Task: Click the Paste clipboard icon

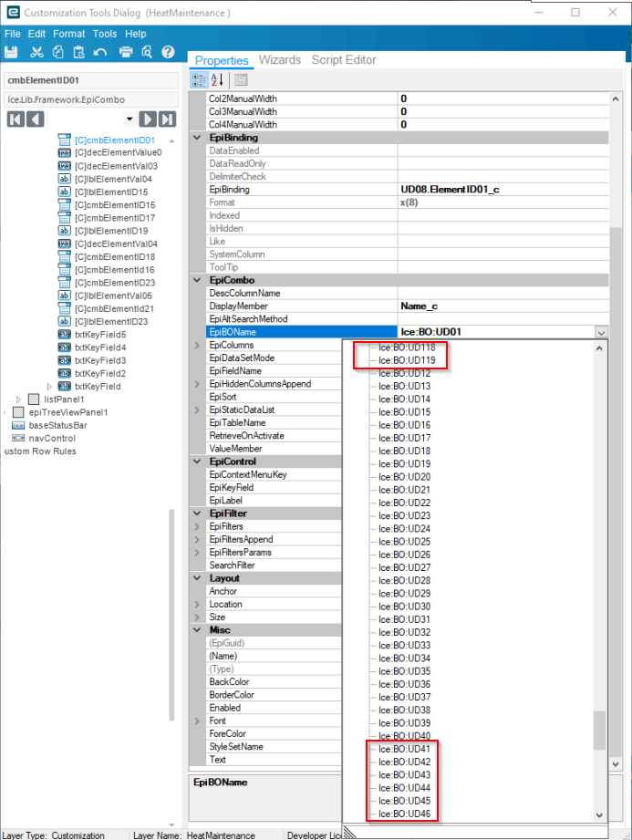Action: (78, 52)
